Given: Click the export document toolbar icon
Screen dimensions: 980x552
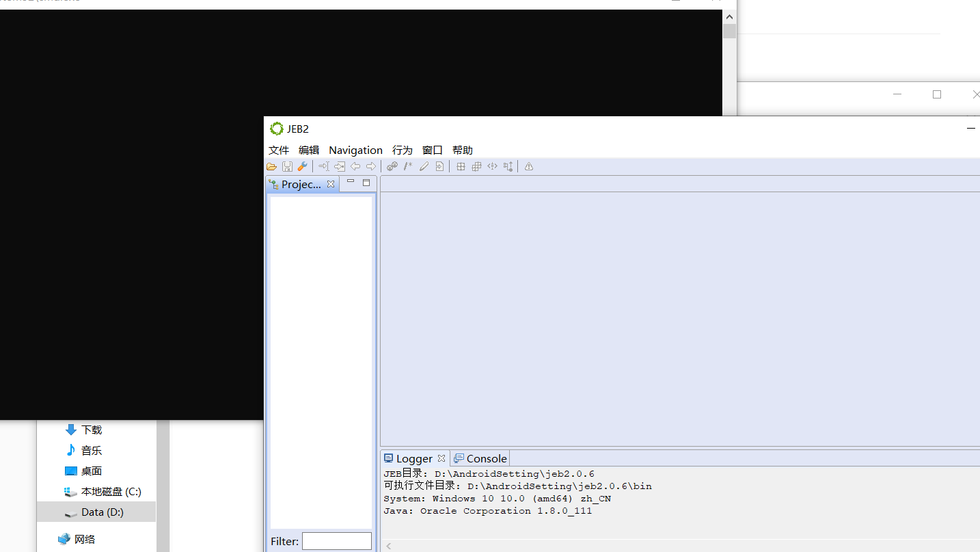Looking at the screenshot, I should click(439, 166).
